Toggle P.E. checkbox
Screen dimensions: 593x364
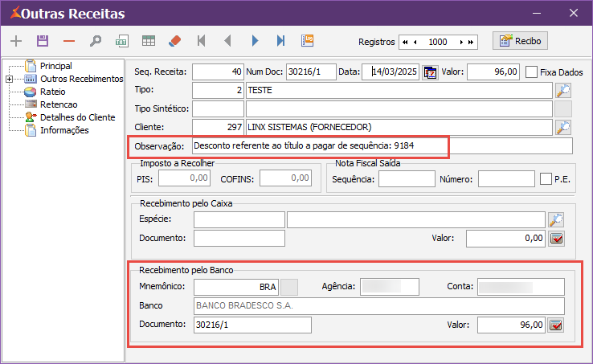(546, 179)
